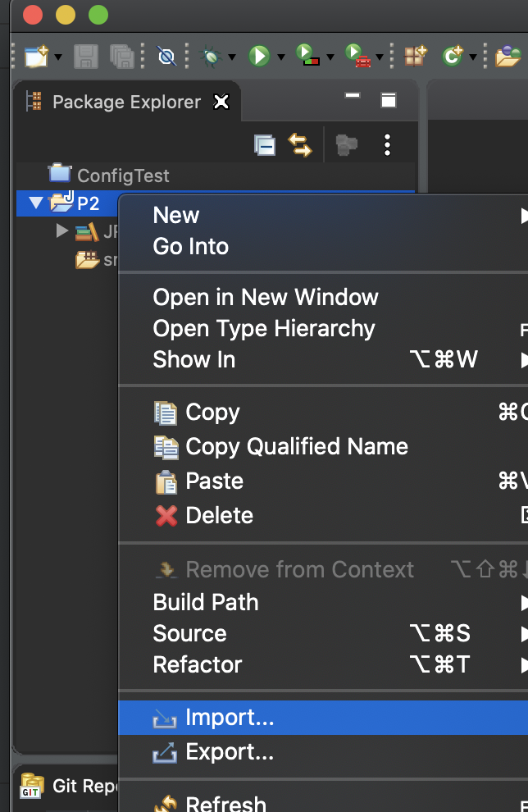528x812 pixels.
Task: Select the ConfigTest project
Action: point(121,175)
